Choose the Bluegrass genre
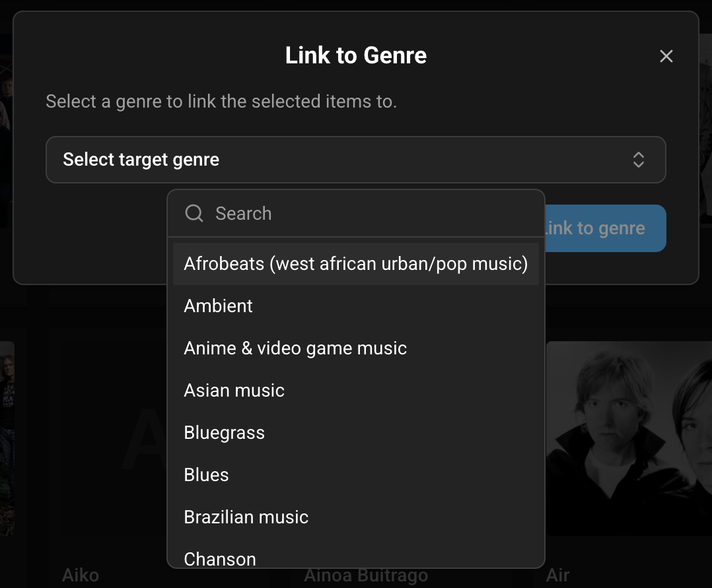This screenshot has width=712, height=588. [x=224, y=433]
